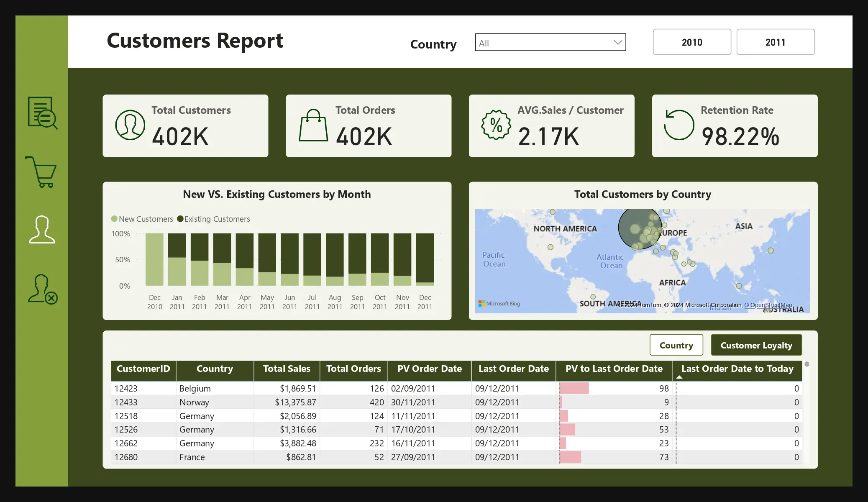868x502 pixels.
Task: Click the percent badge icon for AVG.Sales
Action: 496,125
